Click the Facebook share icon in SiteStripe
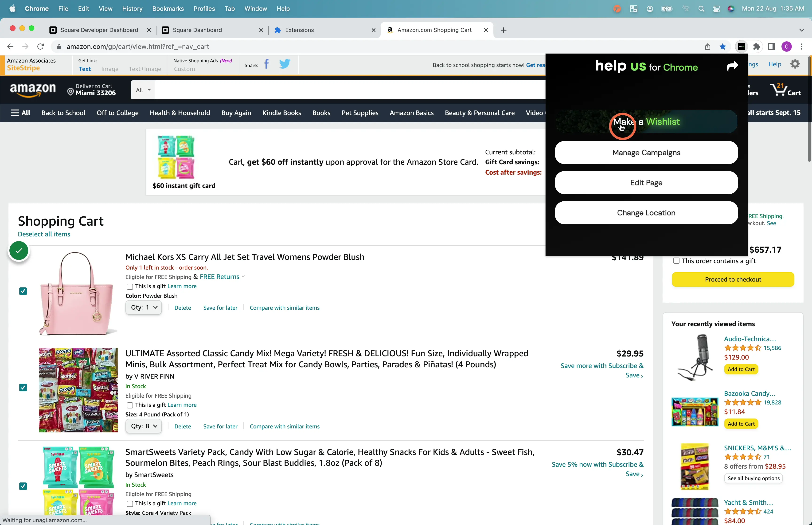The width and height of the screenshot is (812, 525). tap(266, 64)
